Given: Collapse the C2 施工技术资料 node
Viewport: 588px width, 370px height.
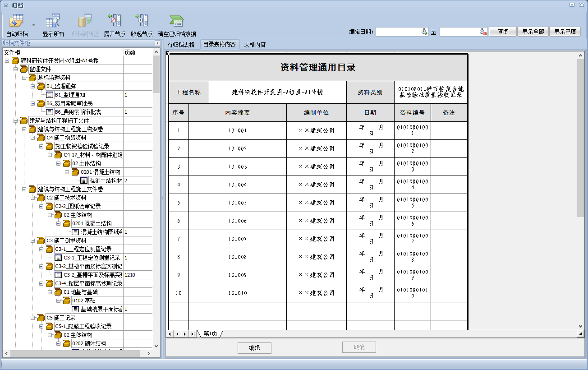Looking at the screenshot, I should (x=32, y=198).
